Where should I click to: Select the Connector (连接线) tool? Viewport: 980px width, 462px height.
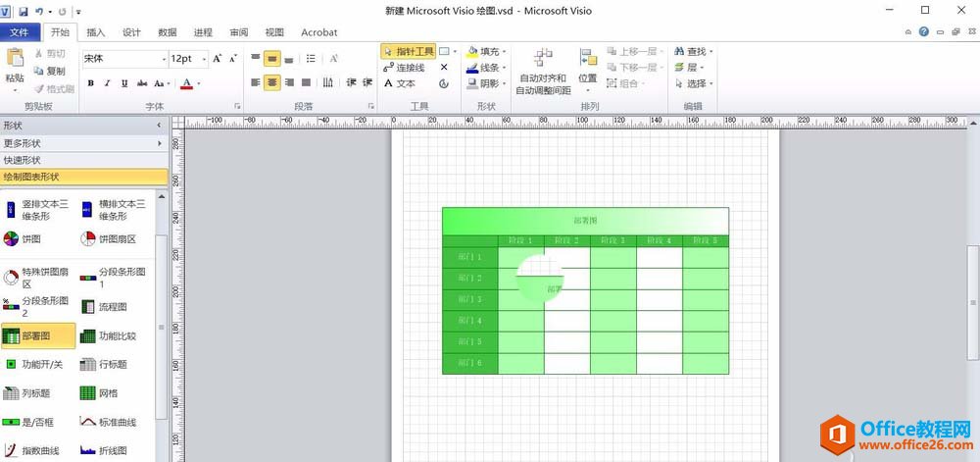coord(404,67)
